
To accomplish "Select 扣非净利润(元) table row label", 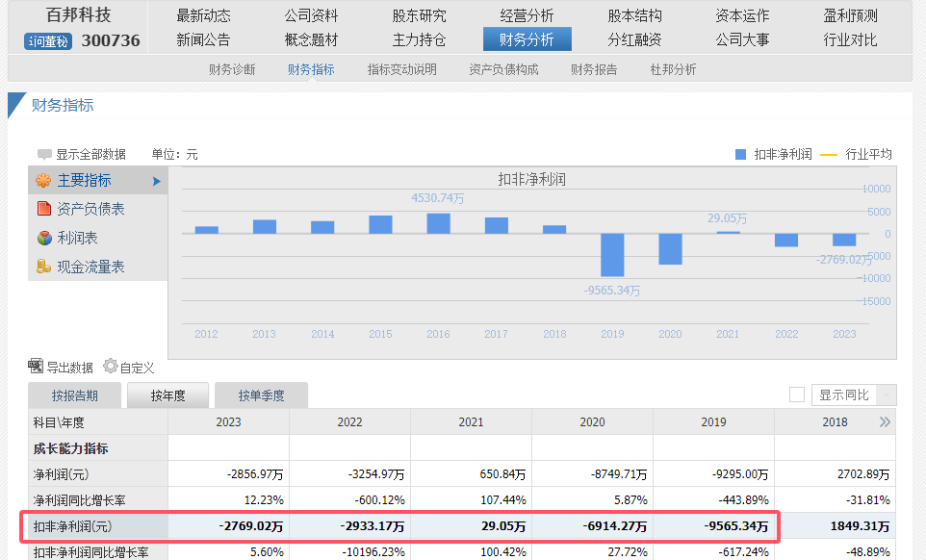I will pos(73,526).
